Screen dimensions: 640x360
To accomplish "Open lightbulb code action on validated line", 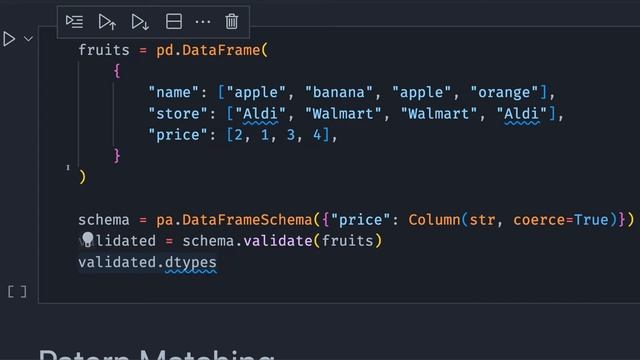I will point(87,239).
